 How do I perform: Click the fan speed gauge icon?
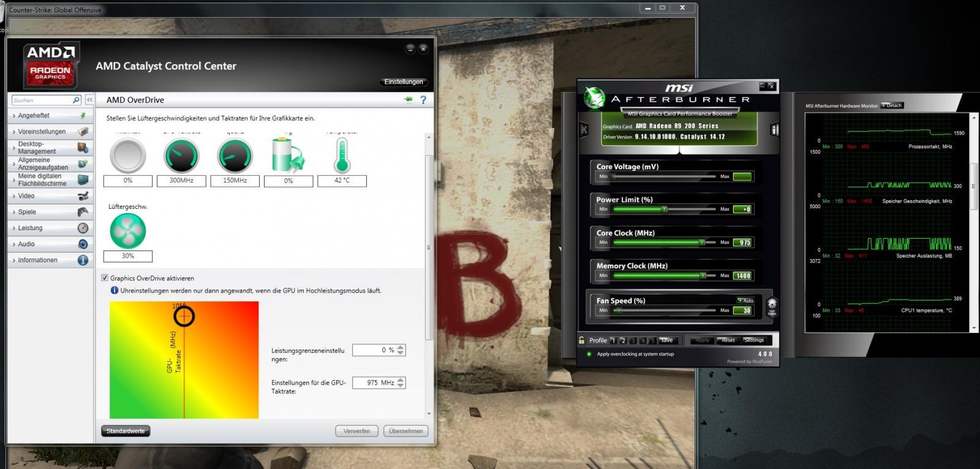click(x=128, y=231)
